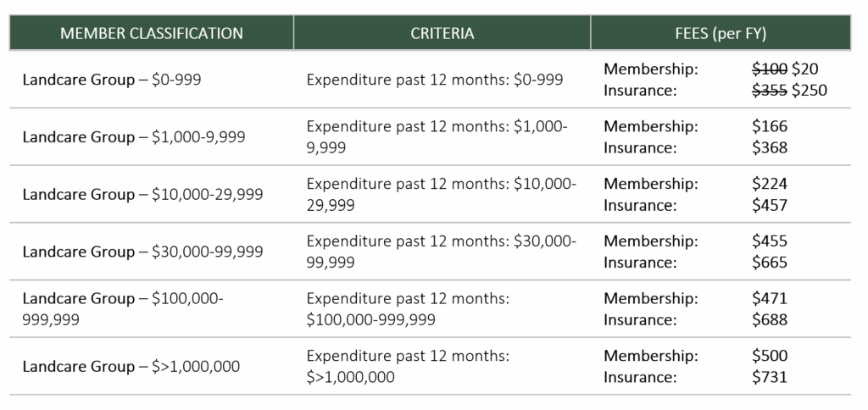Click the $731 insurance fee value

coord(770,377)
